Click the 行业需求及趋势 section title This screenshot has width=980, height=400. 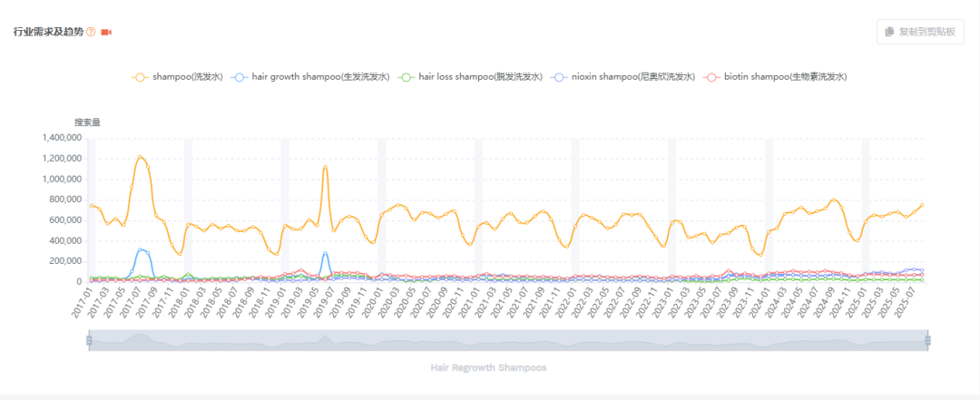point(48,32)
